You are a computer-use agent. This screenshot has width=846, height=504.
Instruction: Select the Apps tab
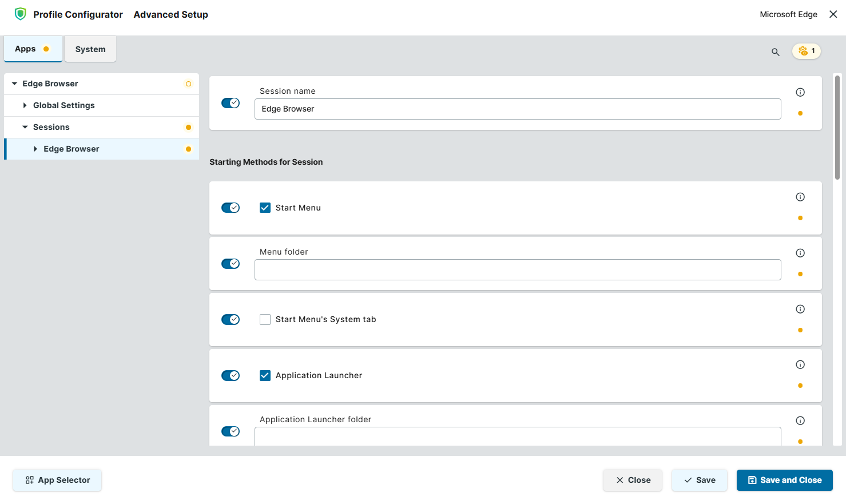coord(26,49)
